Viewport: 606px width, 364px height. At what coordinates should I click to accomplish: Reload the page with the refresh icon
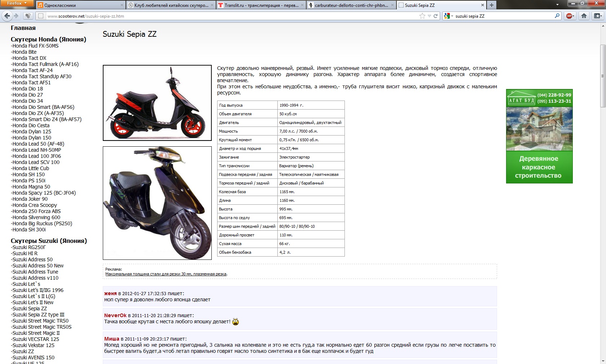click(435, 16)
